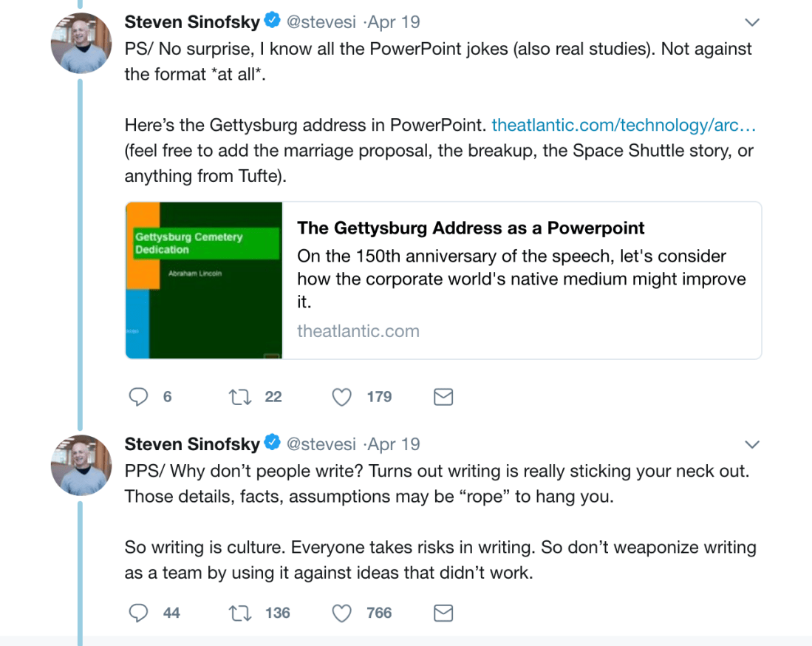
Task: Click the Gettysburg Cemetery Dedication slide thumbnail
Action: (203, 279)
